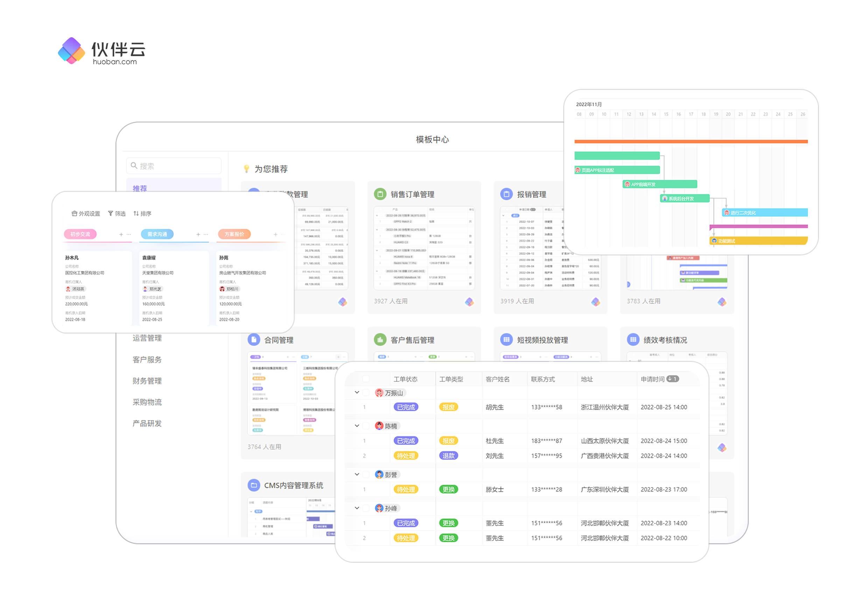Click the 客户售后管理 green template icon
The width and height of the screenshot is (868, 616).
point(380,339)
